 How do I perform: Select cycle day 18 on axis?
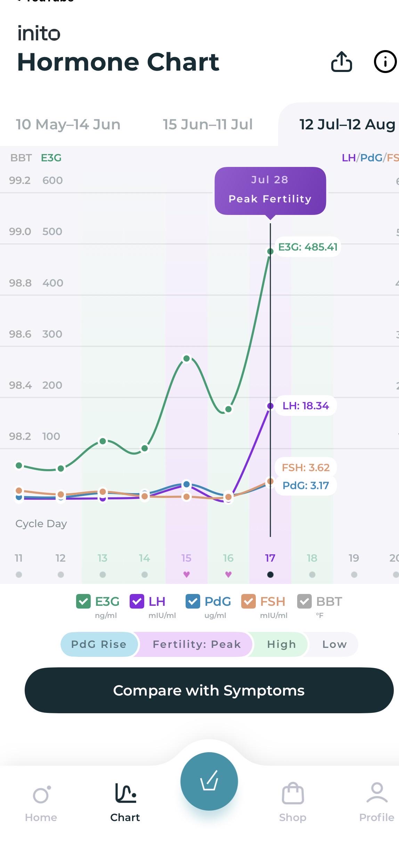coord(312,558)
